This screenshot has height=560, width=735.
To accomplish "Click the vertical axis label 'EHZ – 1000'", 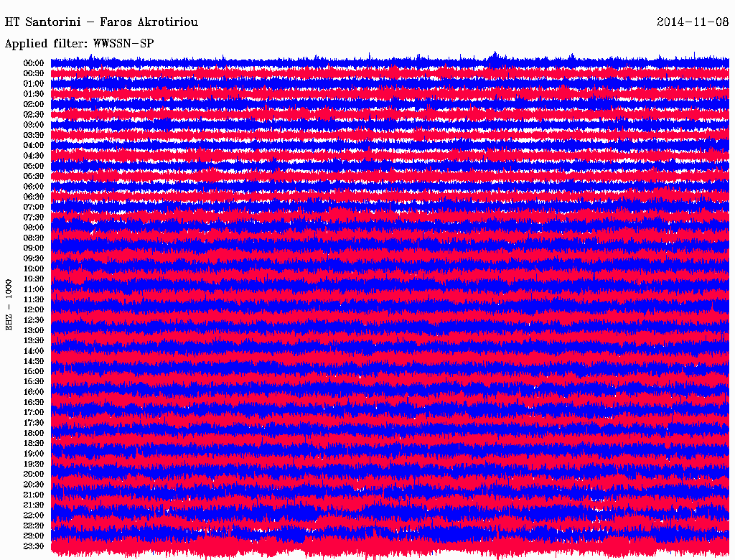I will [x=9, y=305].
